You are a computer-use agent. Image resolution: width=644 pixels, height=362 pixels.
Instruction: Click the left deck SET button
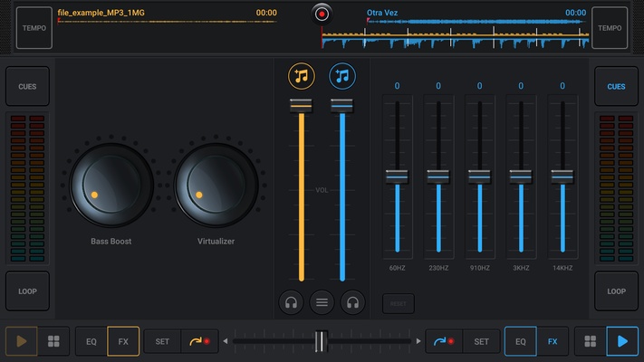(x=162, y=341)
